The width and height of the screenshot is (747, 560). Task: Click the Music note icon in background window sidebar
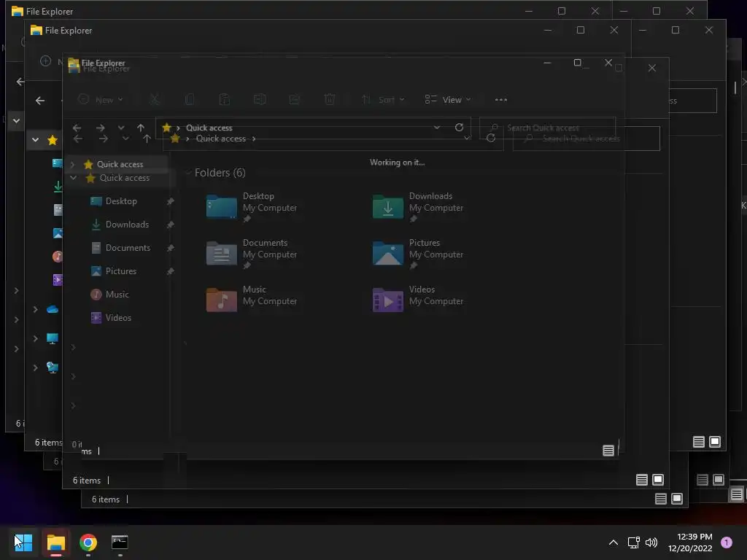pyautogui.click(x=57, y=257)
